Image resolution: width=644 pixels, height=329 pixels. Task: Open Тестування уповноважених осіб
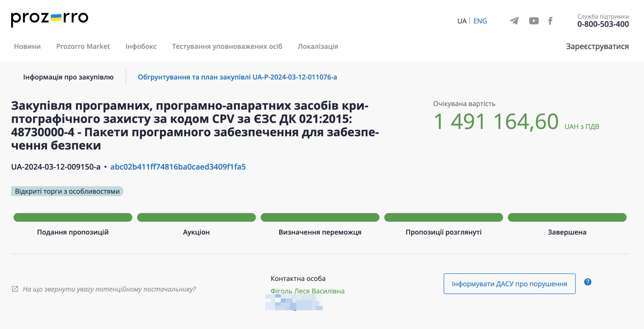tap(227, 46)
